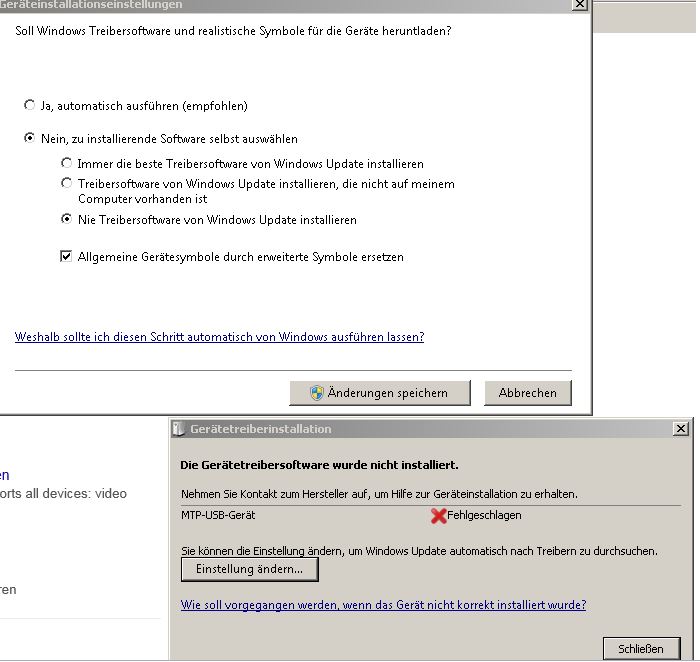Click the 'Abbrechen' button
This screenshot has height=662, width=700.
click(x=528, y=393)
